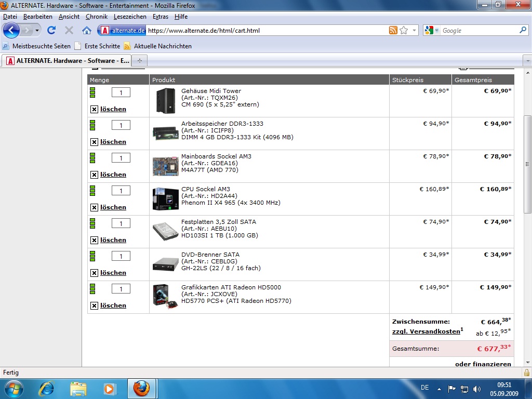This screenshot has width=532, height=399.
Task: Remove DVD-Brenner SATA via X box icon
Action: pos(95,273)
